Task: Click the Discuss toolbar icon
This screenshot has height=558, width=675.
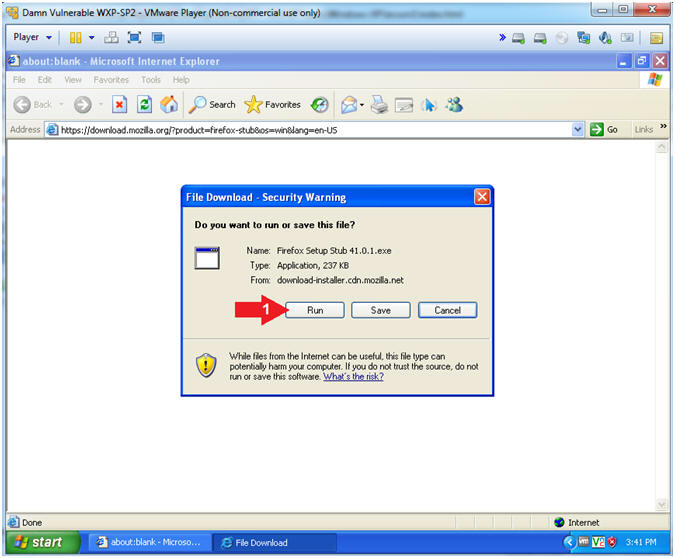Action: (x=429, y=105)
